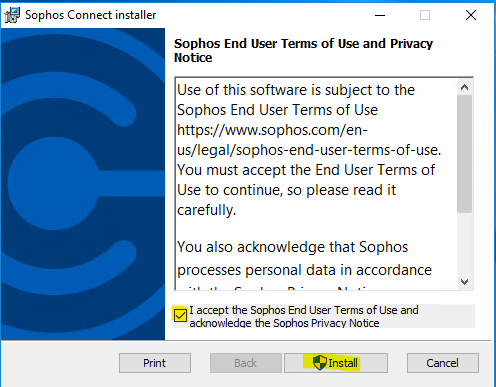Click the shield icon on the Install button

point(320,363)
